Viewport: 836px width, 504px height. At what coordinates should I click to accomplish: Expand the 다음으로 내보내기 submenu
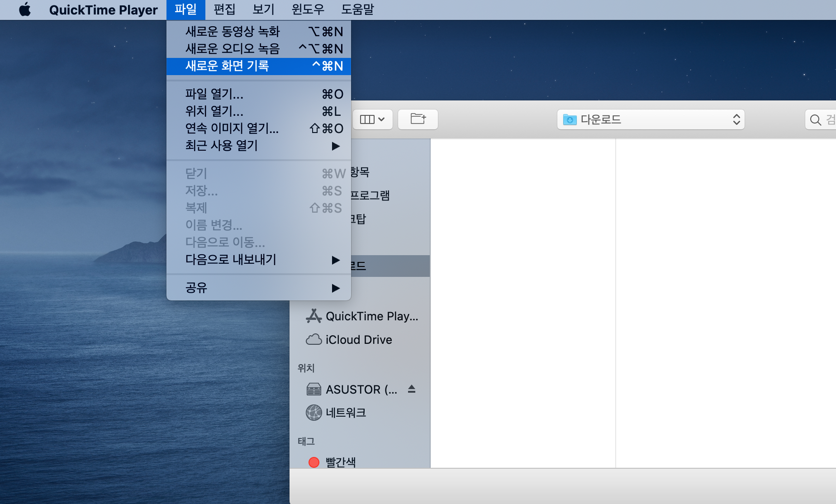coord(259,260)
